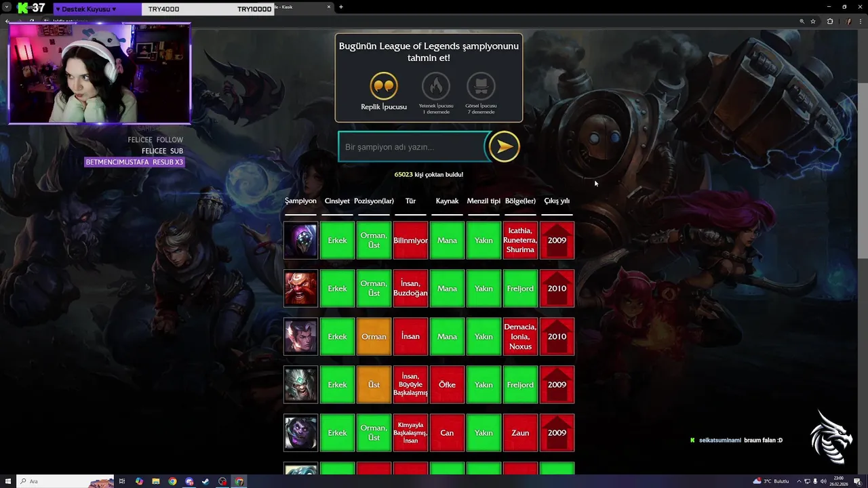Image resolution: width=868 pixels, height=488 pixels.
Task: Click the Çıkış yılı column header
Action: coord(557,201)
